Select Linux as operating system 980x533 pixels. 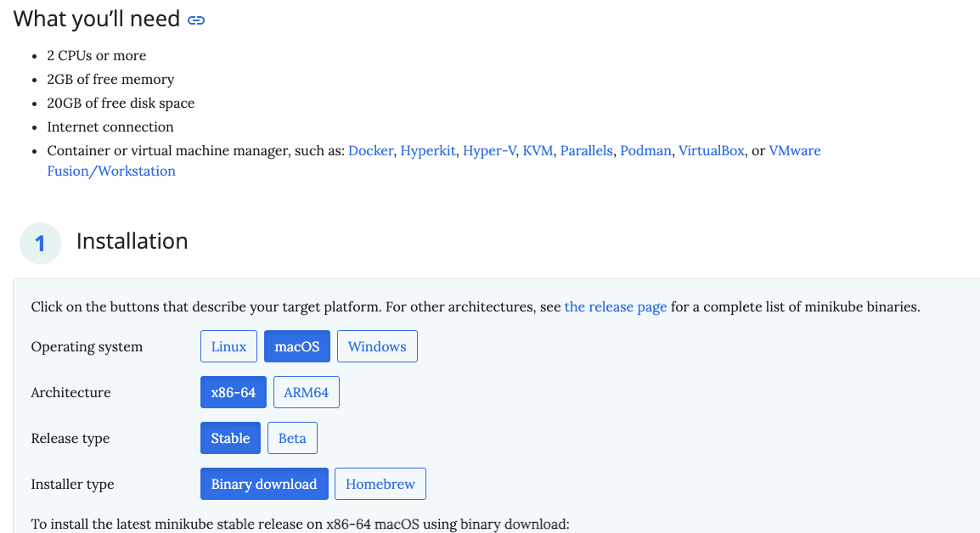pyautogui.click(x=228, y=346)
